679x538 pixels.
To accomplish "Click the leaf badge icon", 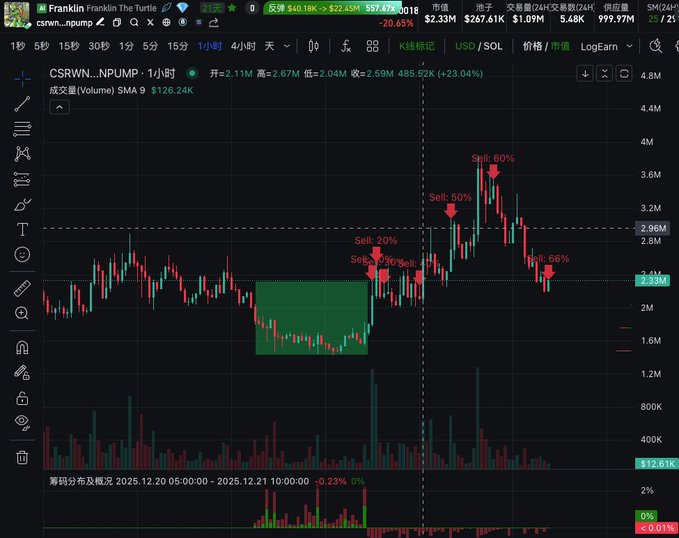I will (x=166, y=8).
